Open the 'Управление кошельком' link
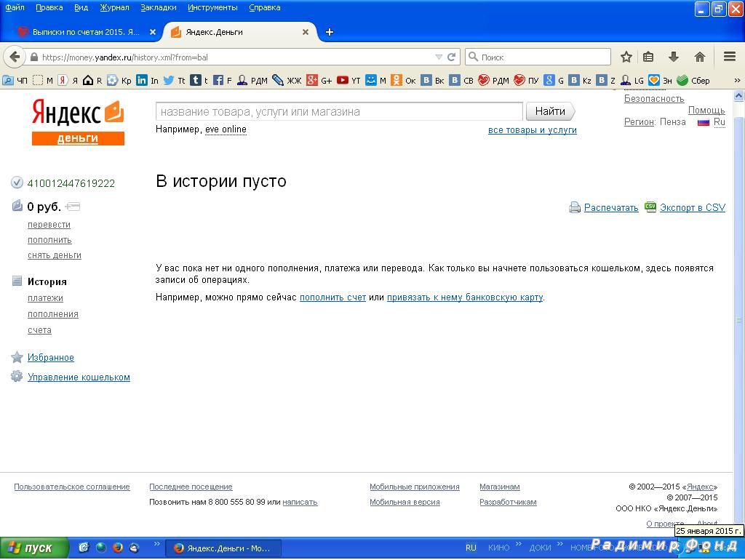Viewport: 745px width, 560px height. 79,377
